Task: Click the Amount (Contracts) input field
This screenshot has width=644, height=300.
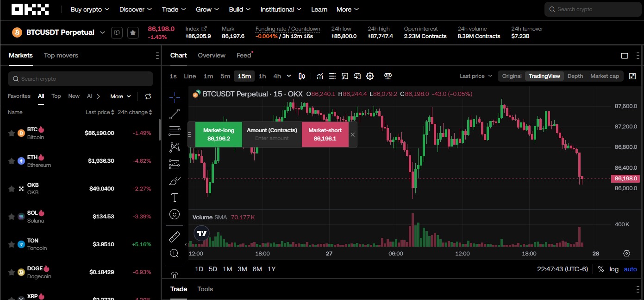Action: coord(272,138)
